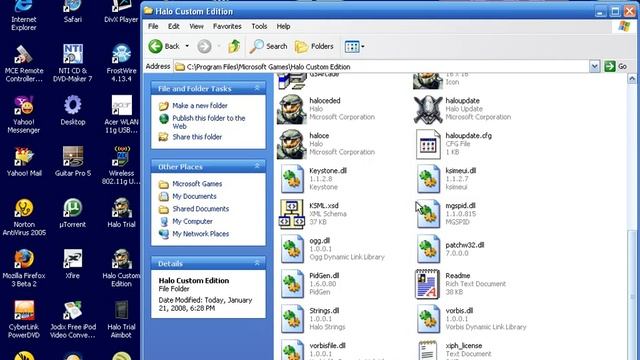Toggle the Folders pane button
Viewport: 640px width, 360px height.
(x=314, y=47)
